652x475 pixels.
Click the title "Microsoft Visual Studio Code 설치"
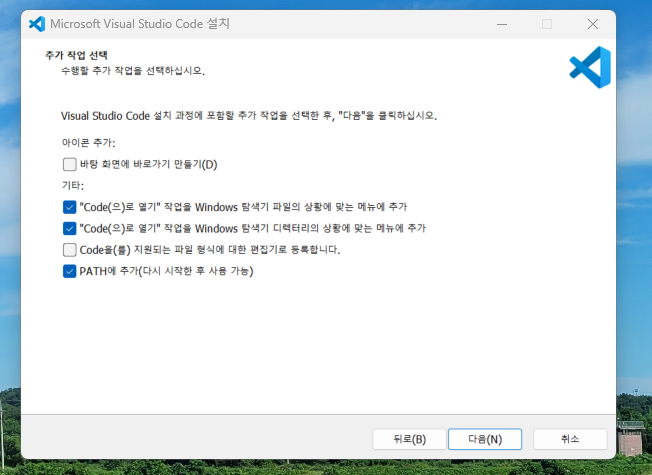[x=140, y=24]
